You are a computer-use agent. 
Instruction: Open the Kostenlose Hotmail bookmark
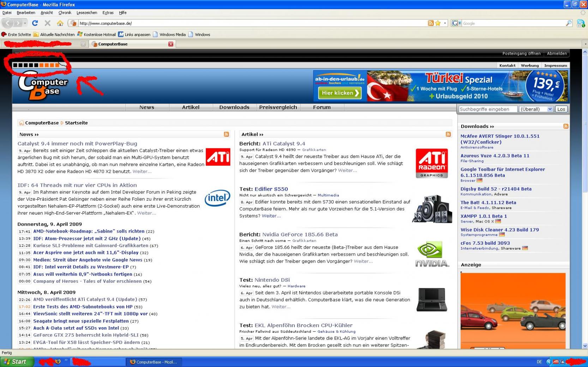click(x=96, y=35)
